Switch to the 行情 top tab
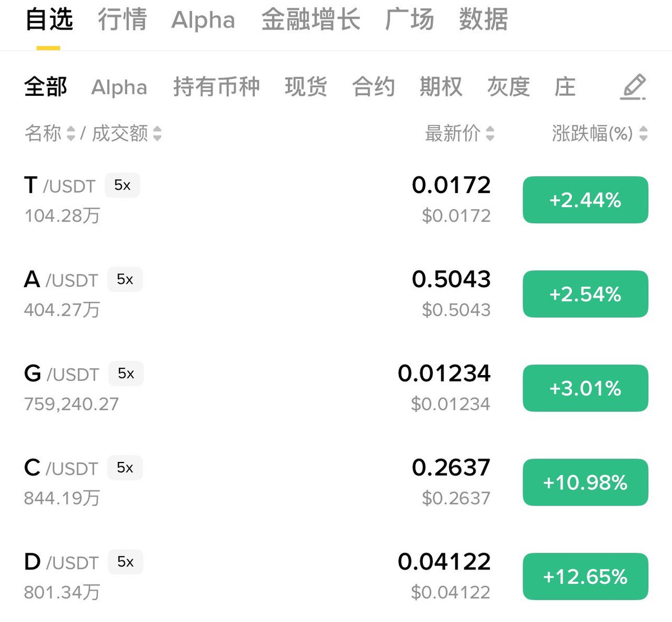Image resolution: width=672 pixels, height=622 pixels. click(122, 20)
